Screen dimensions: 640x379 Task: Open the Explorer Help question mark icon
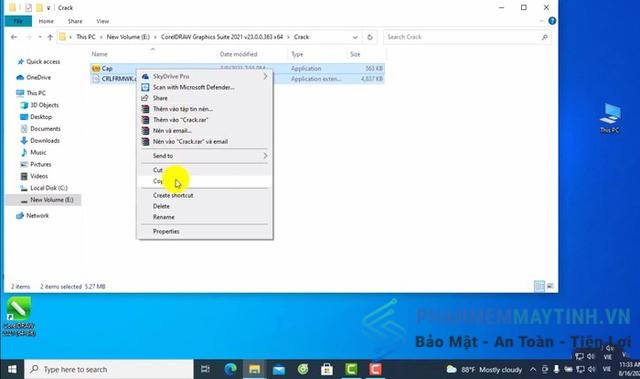click(552, 21)
